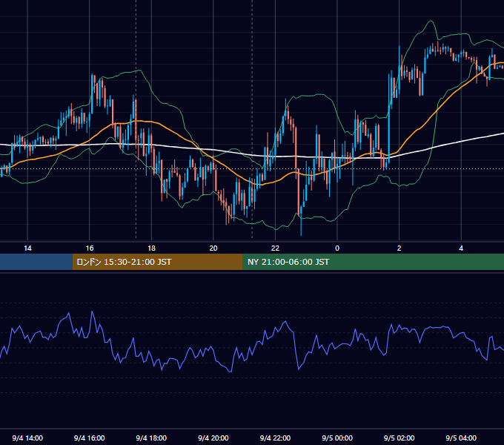Image resolution: width=504 pixels, height=445 pixels.
Task: Click the hour label 22 on price chart axis
Action: point(275,248)
